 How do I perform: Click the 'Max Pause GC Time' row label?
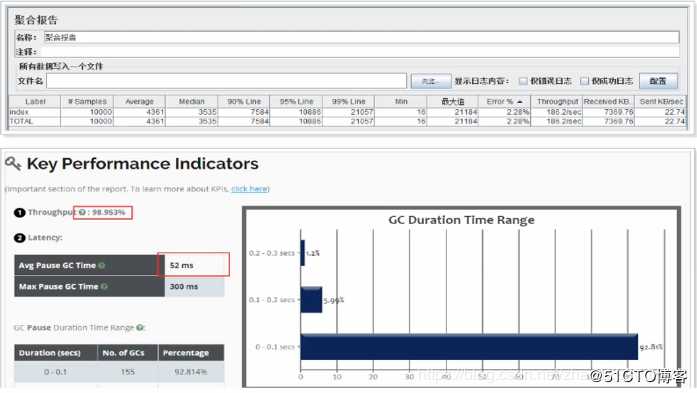58,287
